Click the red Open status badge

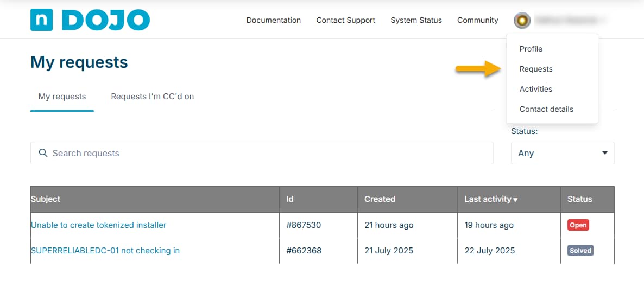pyautogui.click(x=578, y=225)
